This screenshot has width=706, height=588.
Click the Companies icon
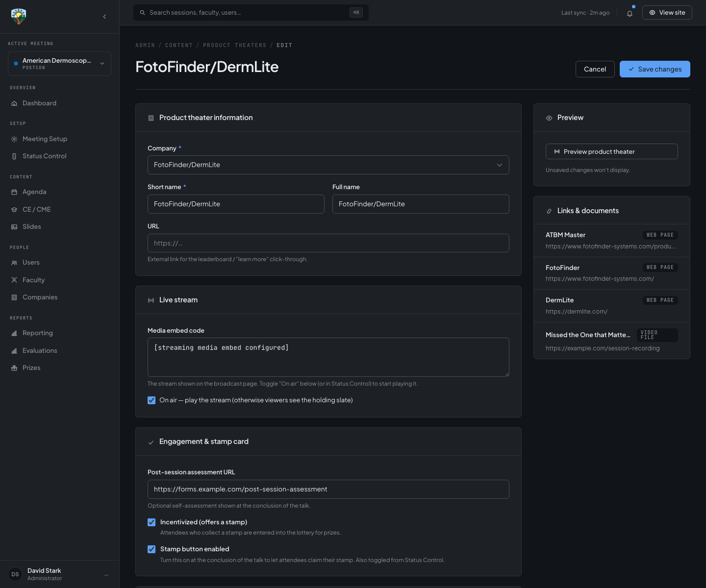(14, 297)
